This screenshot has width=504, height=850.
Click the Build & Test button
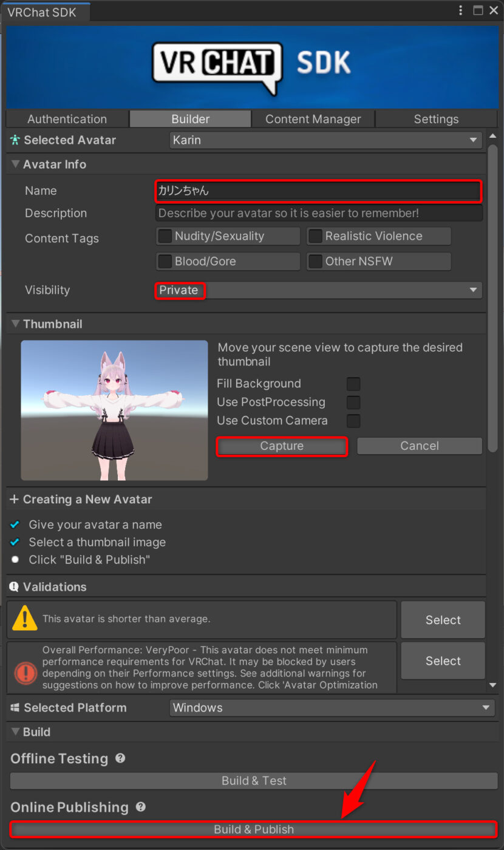coord(254,781)
